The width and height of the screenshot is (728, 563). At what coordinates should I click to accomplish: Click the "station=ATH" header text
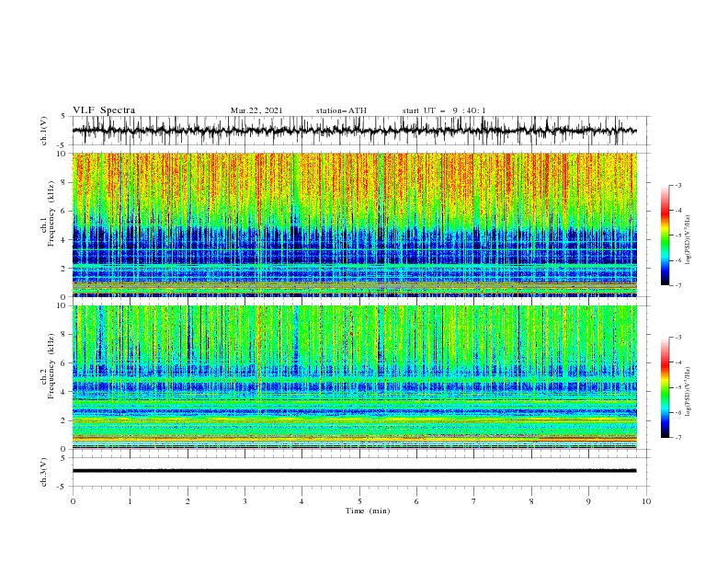(x=341, y=110)
